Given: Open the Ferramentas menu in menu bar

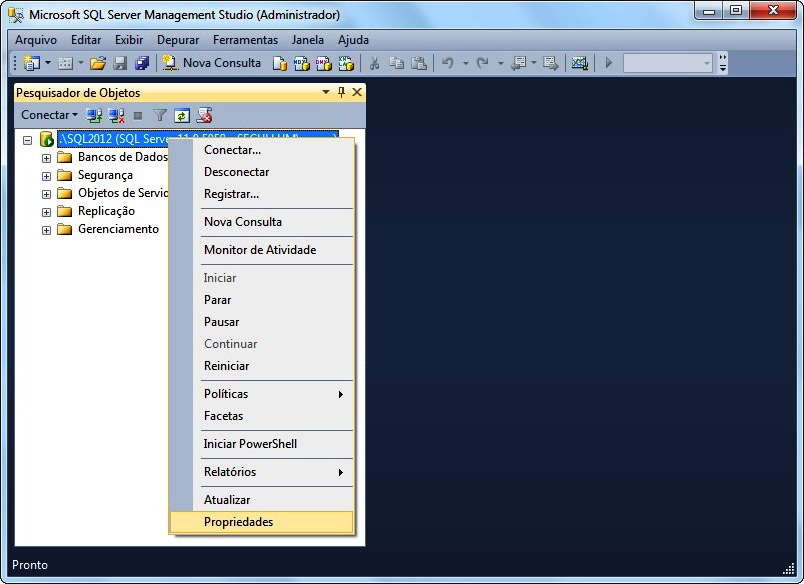Looking at the screenshot, I should tap(245, 40).
